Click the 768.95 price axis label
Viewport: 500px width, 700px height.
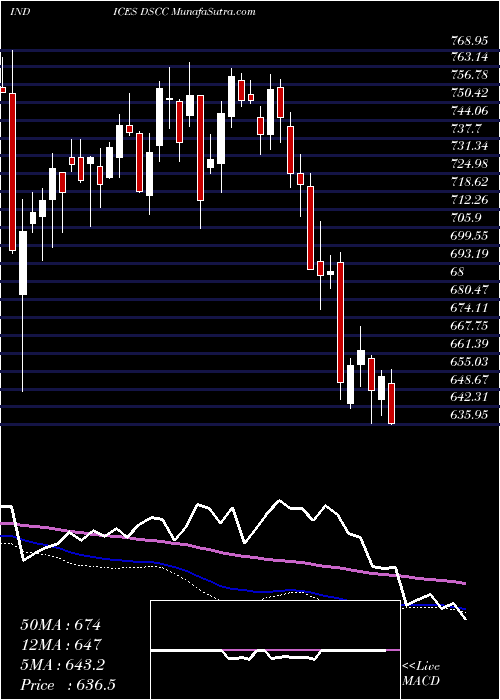[470, 41]
